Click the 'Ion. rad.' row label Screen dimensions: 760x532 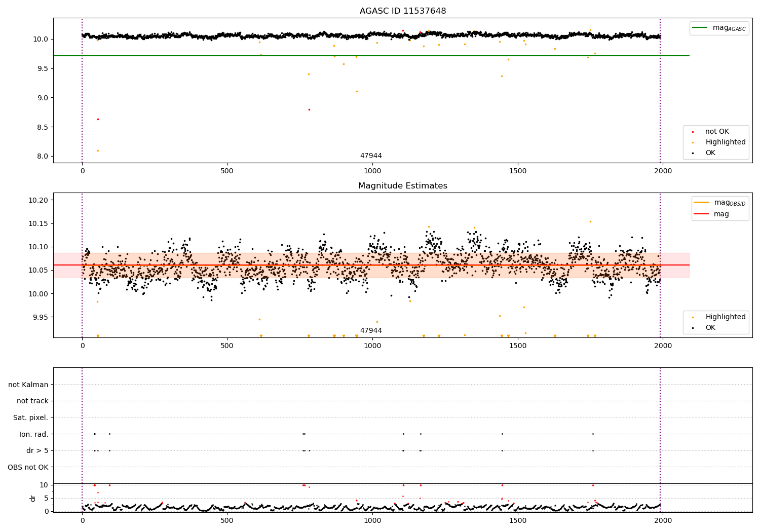tap(34, 434)
